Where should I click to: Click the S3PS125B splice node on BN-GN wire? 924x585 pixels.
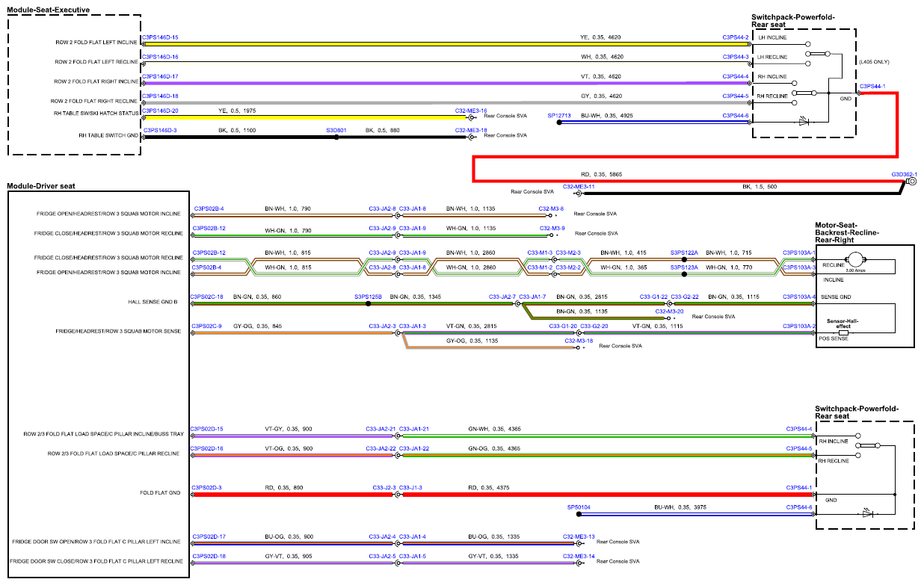click(x=369, y=304)
